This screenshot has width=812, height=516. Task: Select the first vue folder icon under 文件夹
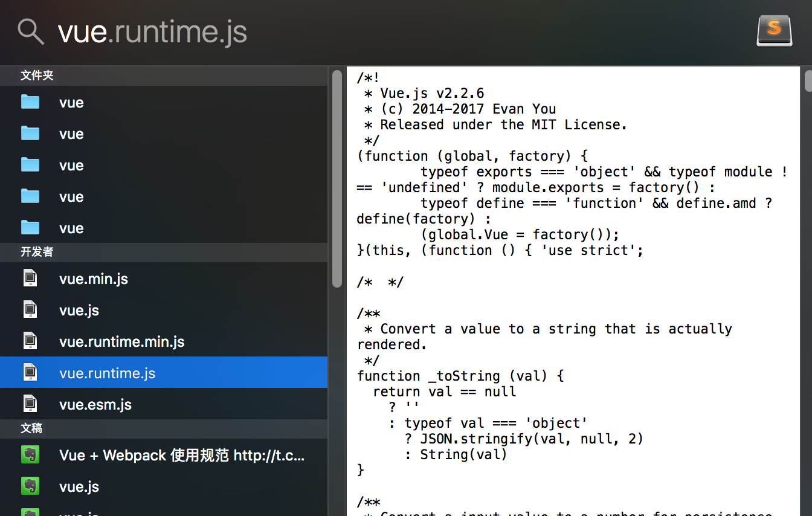(30, 102)
